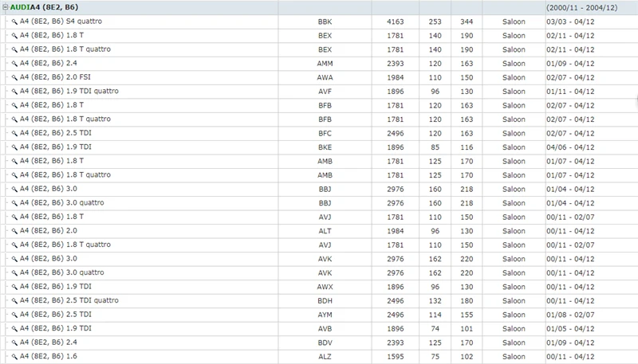The height and width of the screenshot is (364, 638).
Task: Click the AYM engine code cell
Action: coord(325,315)
